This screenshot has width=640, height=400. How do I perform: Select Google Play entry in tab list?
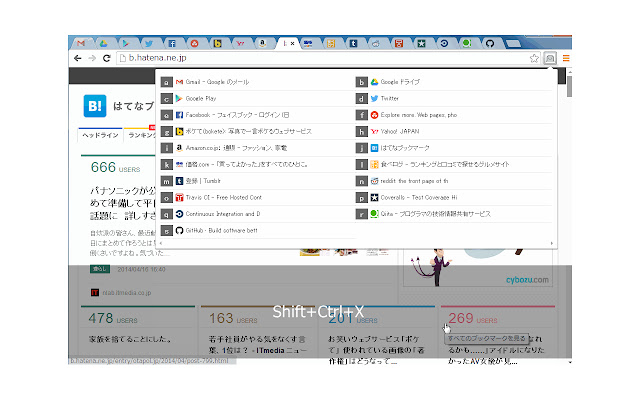258,98
